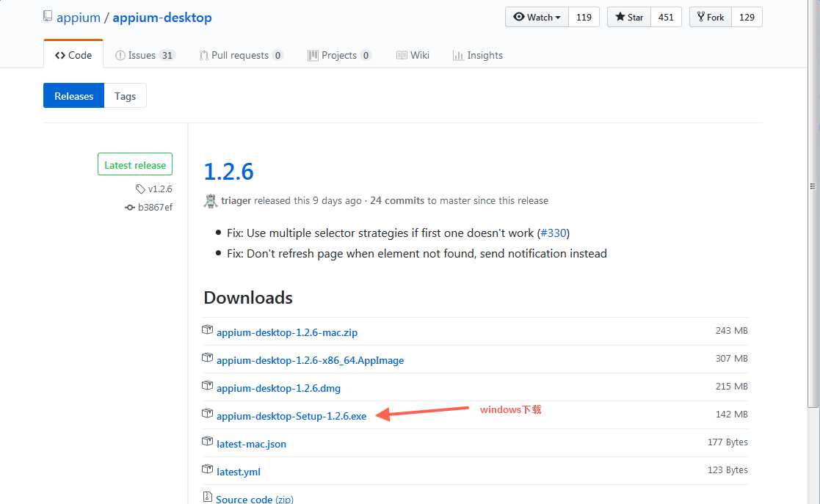Open commit b3867ef link
The height and width of the screenshot is (504, 820).
tap(156, 207)
